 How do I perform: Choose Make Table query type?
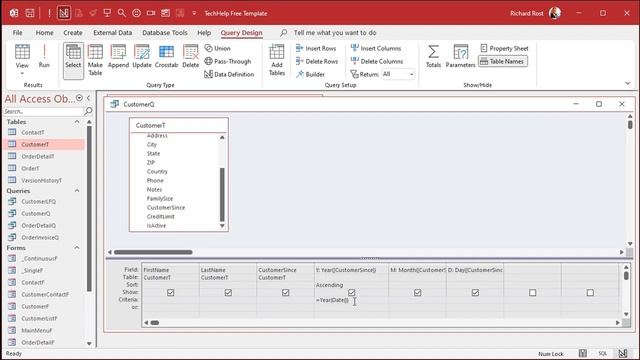(x=95, y=60)
